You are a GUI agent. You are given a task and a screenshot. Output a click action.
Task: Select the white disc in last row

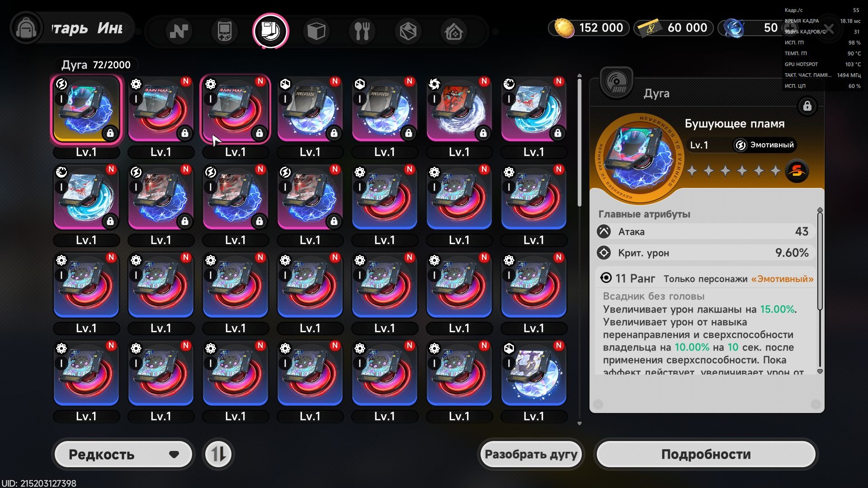[533, 373]
